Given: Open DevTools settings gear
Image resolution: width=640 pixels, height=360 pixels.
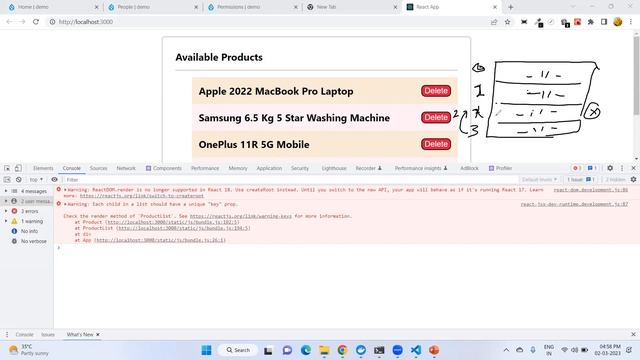Looking at the screenshot, I should 610,168.
